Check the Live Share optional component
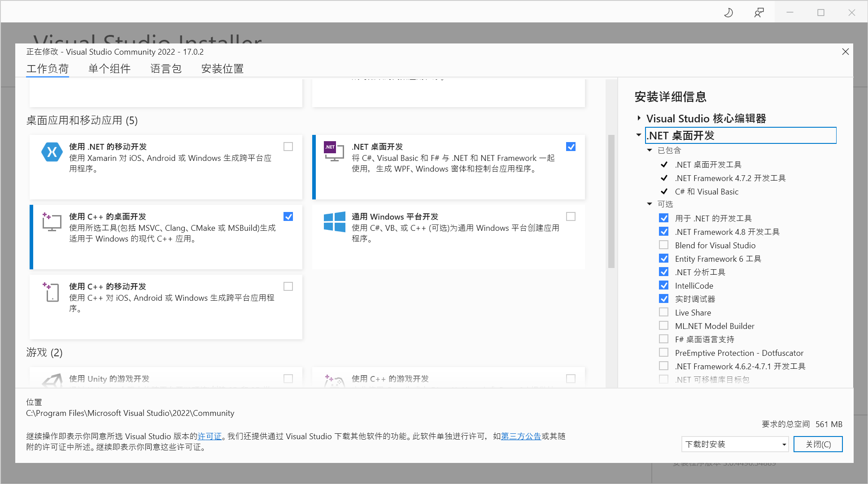 [x=663, y=312]
